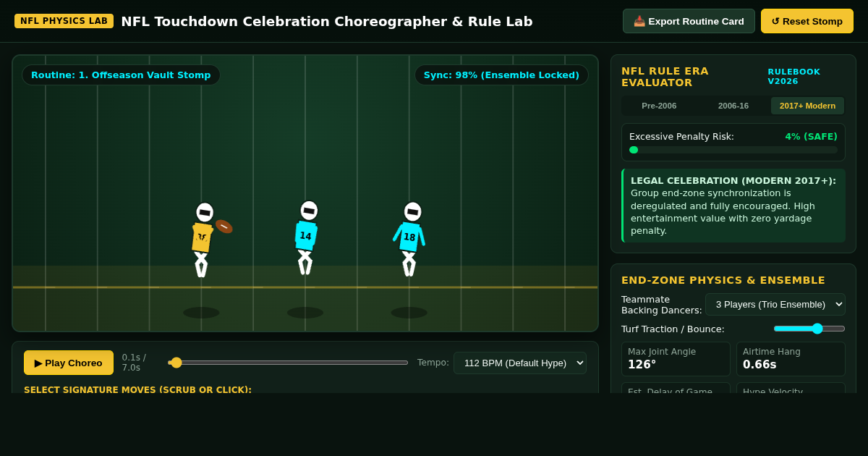Click the SELECT SIGNATURE MOVES heading
This screenshot has width=868, height=456.
[137, 390]
